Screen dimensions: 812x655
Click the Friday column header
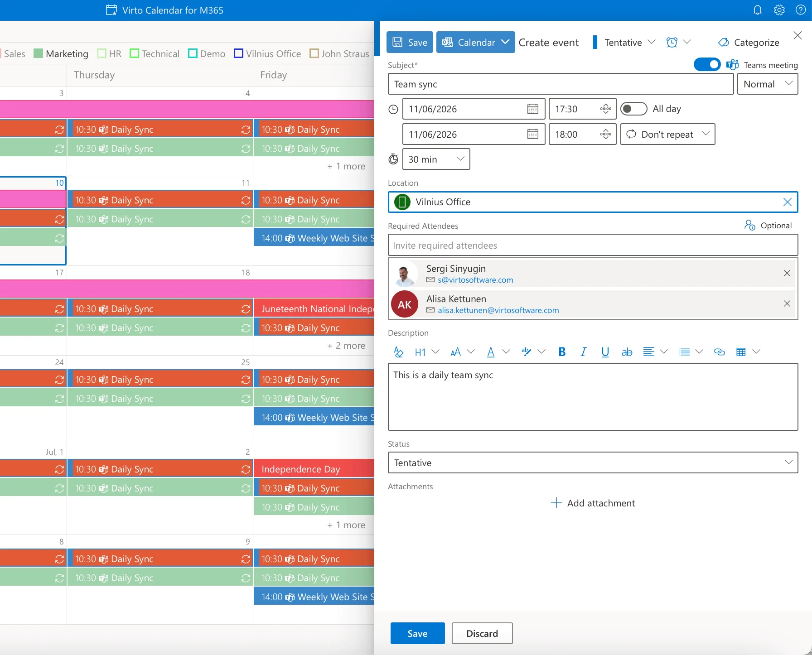click(273, 75)
